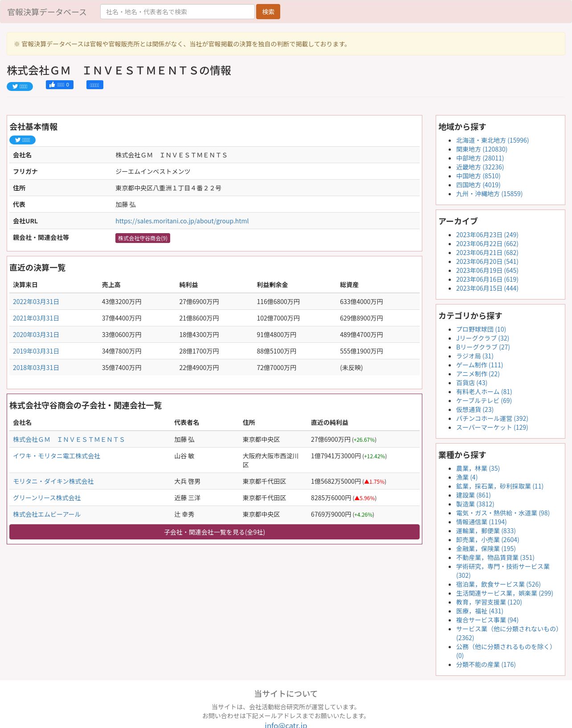
Task: Open イワキ・モリタニ電工株式会社 link
Action: pos(57,456)
